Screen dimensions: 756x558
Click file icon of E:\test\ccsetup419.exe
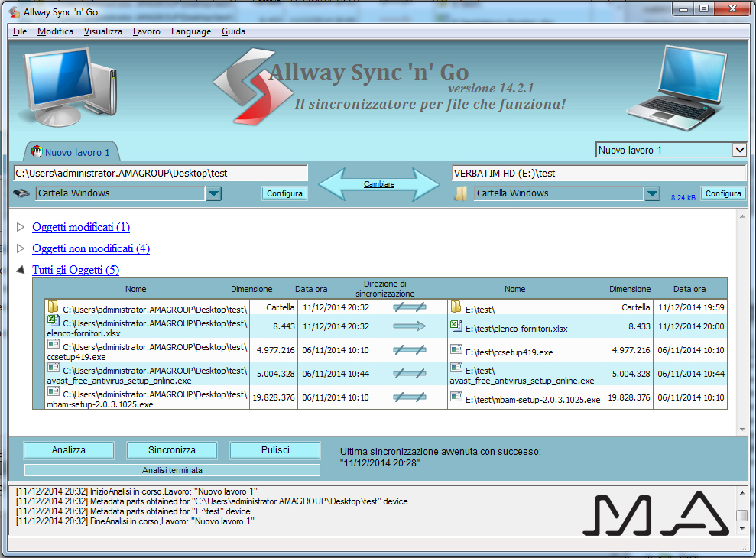[456, 349]
